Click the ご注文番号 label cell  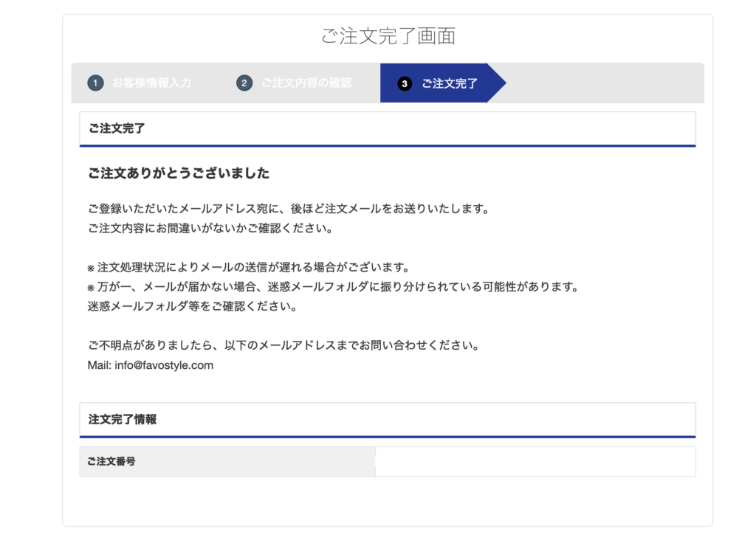click(227, 462)
